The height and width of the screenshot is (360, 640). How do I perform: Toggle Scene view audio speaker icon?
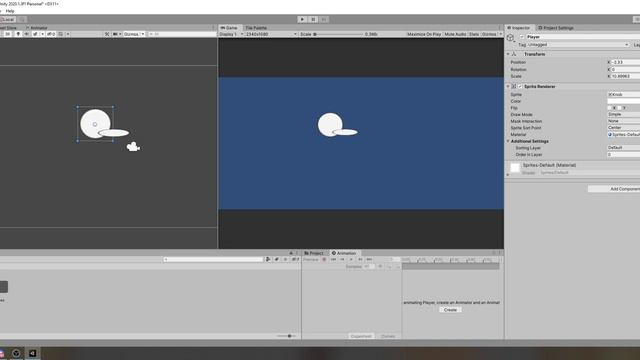[x=27, y=34]
